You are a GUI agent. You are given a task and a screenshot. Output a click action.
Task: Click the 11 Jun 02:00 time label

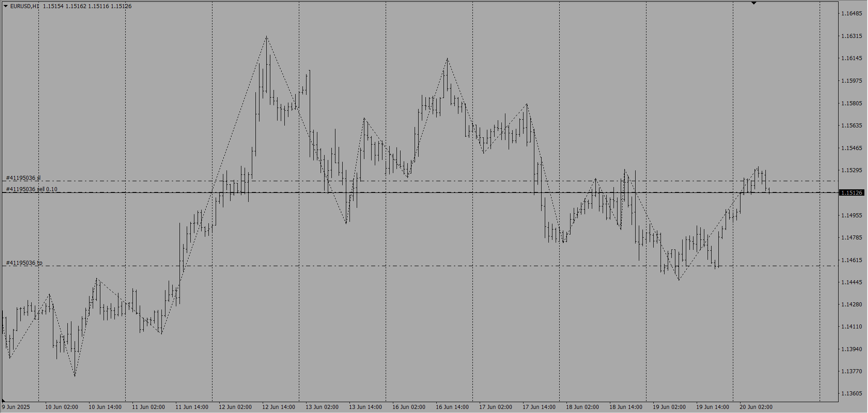click(148, 407)
